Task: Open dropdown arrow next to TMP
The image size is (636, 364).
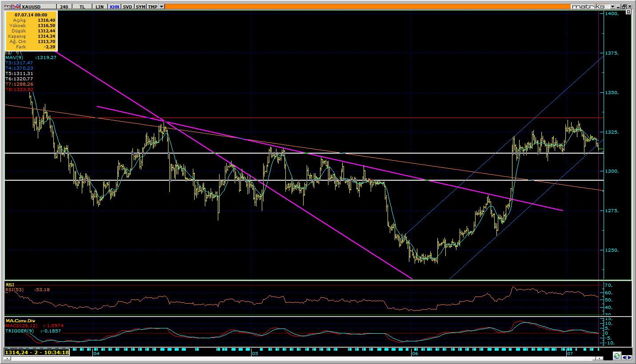Action: pyautogui.click(x=161, y=7)
